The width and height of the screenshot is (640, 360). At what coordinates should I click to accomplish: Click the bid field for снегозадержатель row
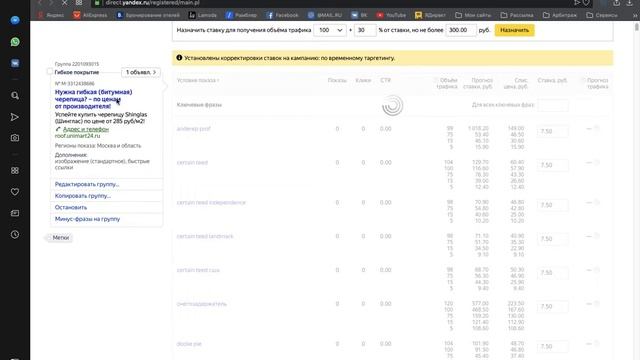coord(553,307)
